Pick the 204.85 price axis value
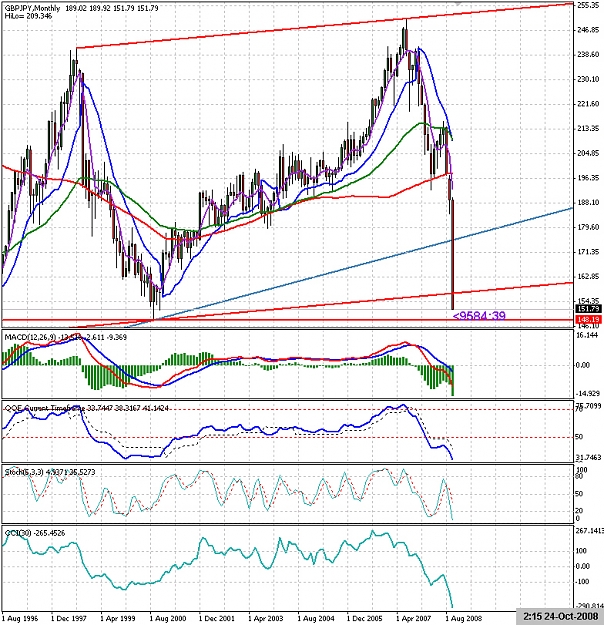This screenshot has height=625, width=604. (588, 153)
